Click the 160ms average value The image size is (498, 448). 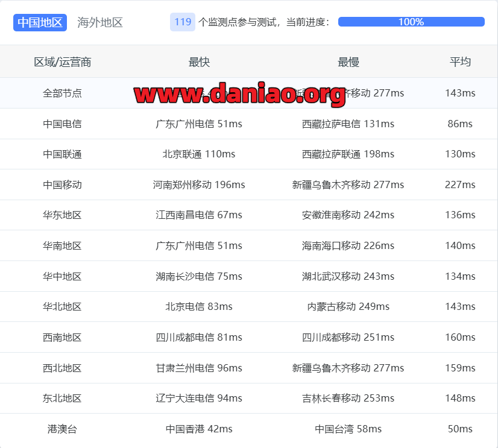click(460, 338)
